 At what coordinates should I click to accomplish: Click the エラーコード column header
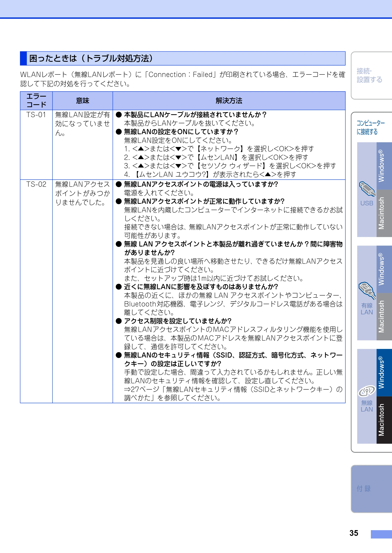pos(36,101)
